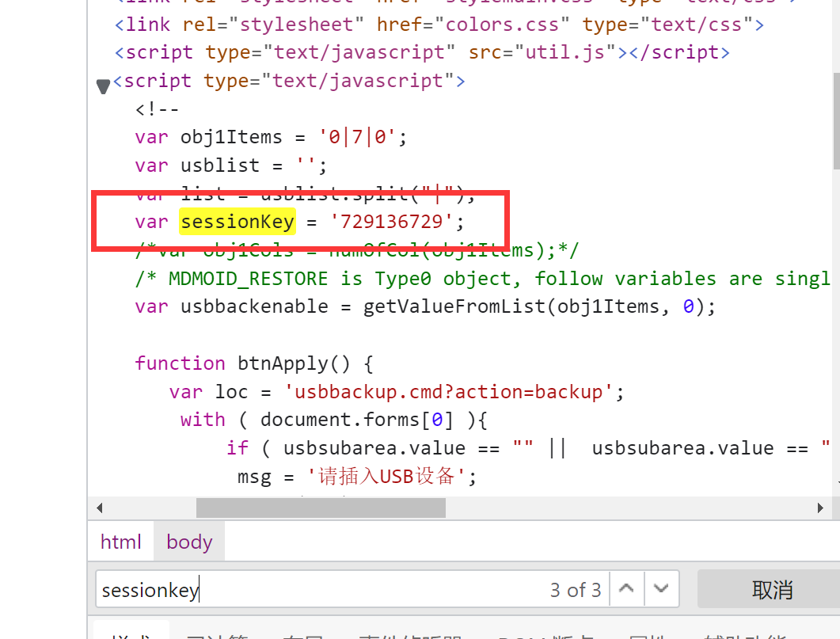Click the '请插入USB设备' message string
Image resolution: width=840 pixels, height=639 pixels.
pos(386,476)
